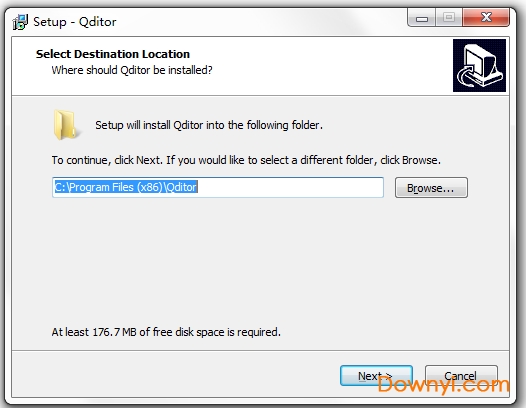Click the "Setup - Qditor" title bar text
The width and height of the screenshot is (526, 408).
(x=75, y=22)
